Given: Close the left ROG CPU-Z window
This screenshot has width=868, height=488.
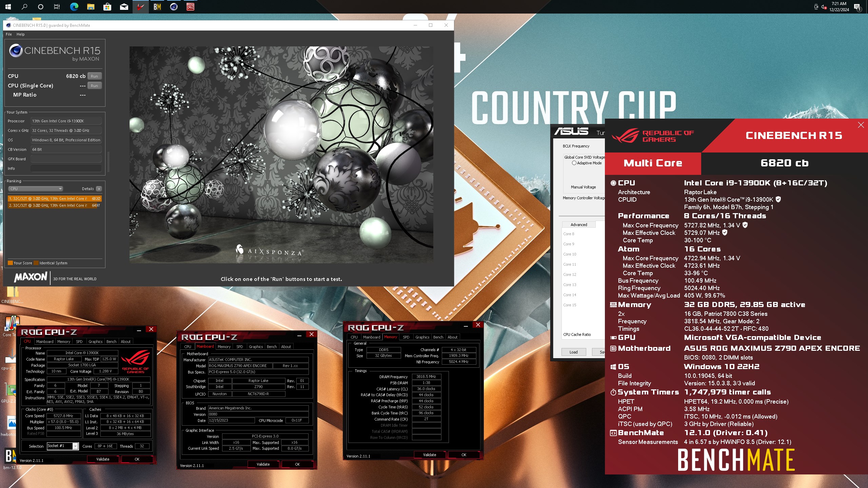Looking at the screenshot, I should click(151, 329).
